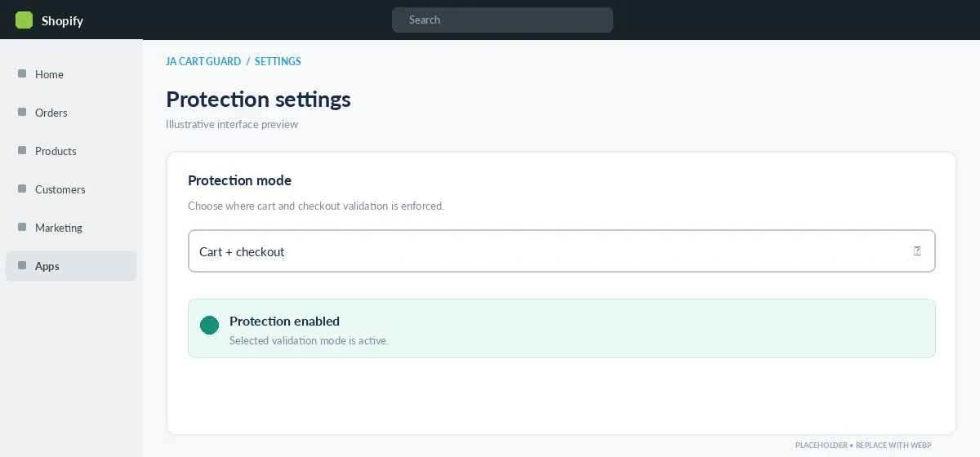Click text 'Selected validation mode is active.'
The image size is (980, 457).
pos(309,340)
